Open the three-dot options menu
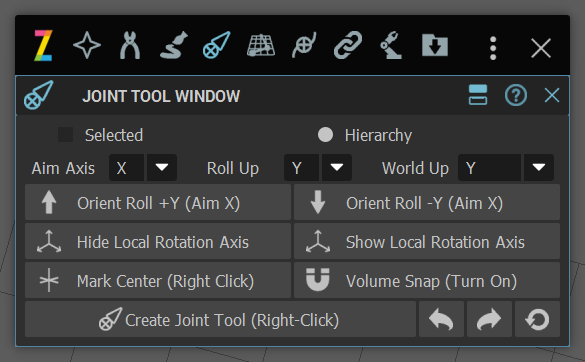Screen dimensions: 585x362 pos(493,48)
